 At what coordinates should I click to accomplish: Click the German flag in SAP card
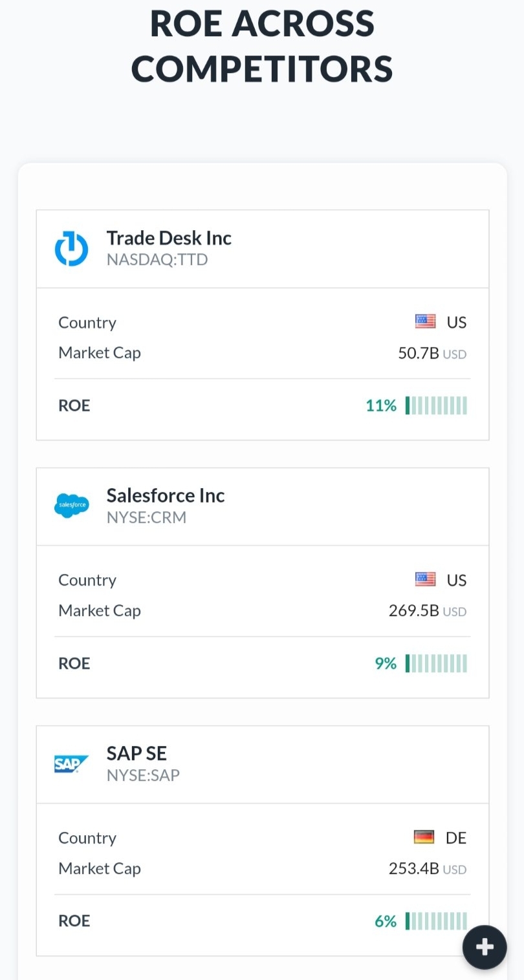coord(424,838)
